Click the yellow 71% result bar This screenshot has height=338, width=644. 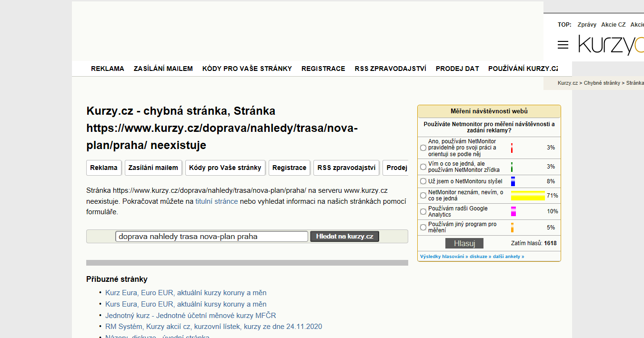[x=528, y=196]
